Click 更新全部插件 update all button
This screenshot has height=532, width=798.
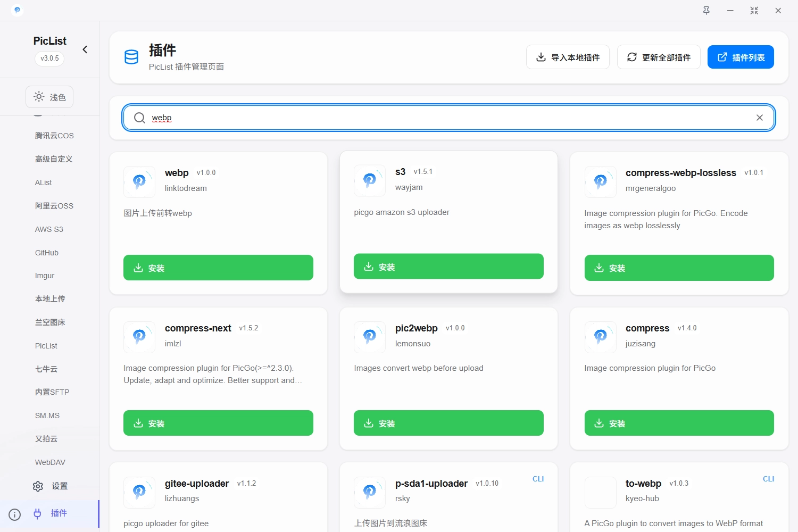coord(659,57)
